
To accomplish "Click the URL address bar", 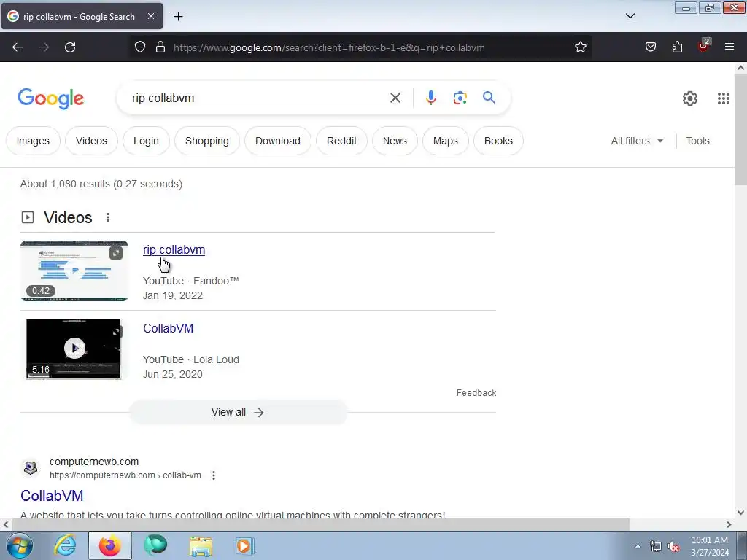I will [x=362, y=47].
